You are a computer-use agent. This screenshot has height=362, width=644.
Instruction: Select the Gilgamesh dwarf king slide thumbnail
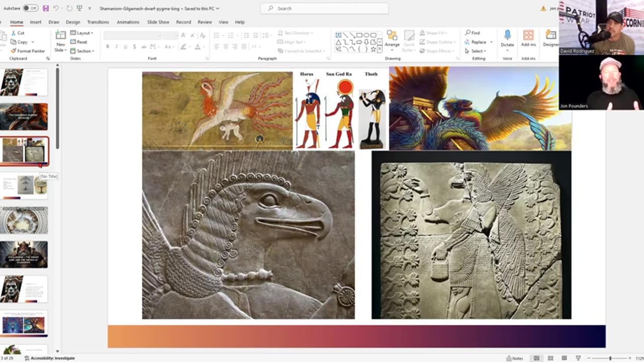pyautogui.click(x=24, y=254)
